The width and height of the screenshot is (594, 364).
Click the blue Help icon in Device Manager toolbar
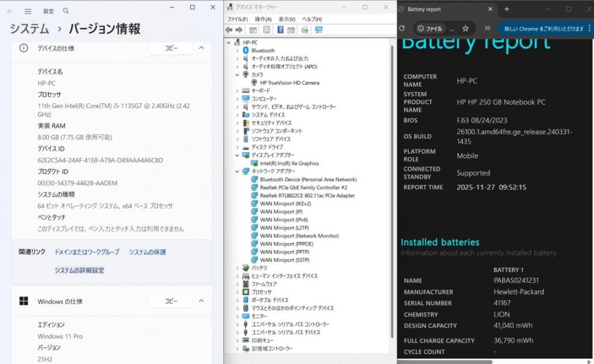tap(280, 30)
